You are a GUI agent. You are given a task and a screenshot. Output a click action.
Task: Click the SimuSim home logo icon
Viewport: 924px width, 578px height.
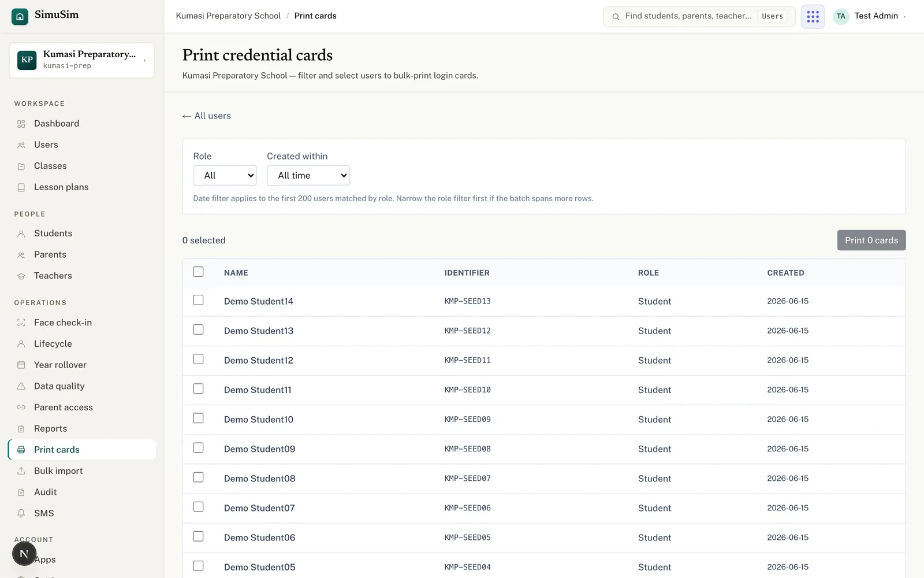(20, 16)
